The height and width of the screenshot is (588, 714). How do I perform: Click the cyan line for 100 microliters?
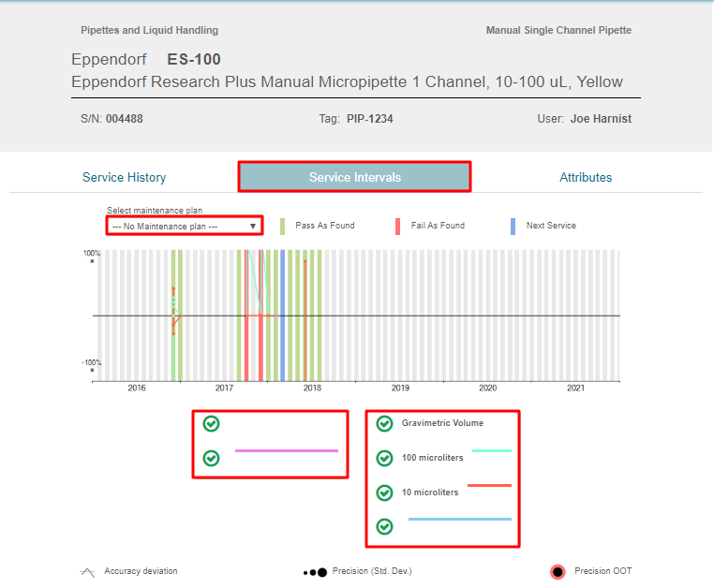(x=492, y=450)
